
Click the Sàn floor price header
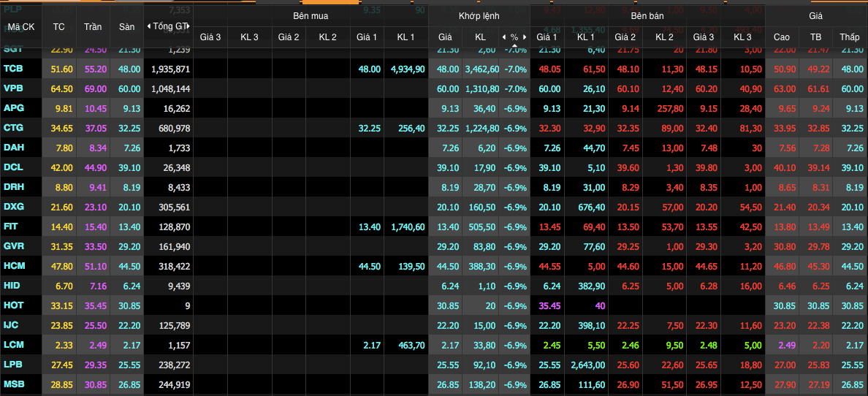(127, 26)
